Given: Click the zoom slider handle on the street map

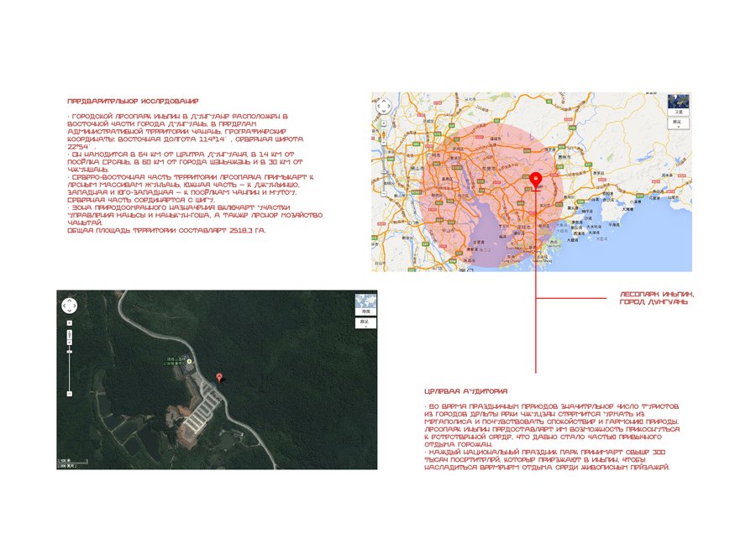Looking at the screenshot, I should point(384,171).
